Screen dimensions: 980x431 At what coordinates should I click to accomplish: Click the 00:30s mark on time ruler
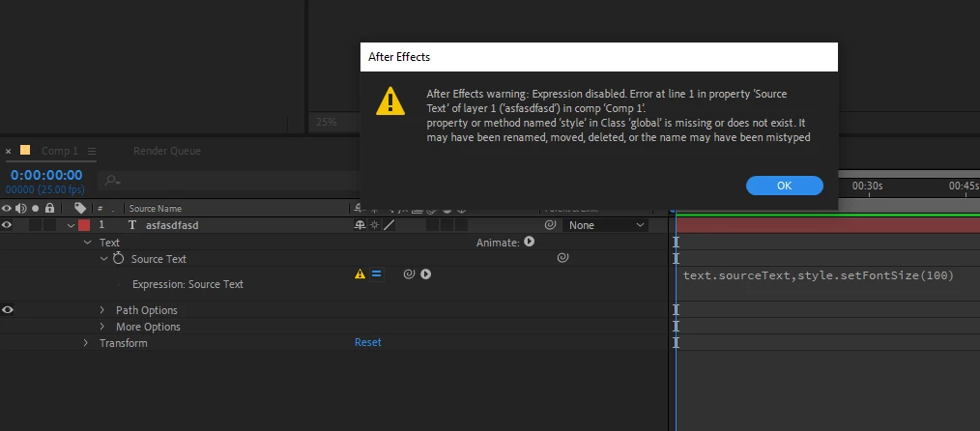[x=868, y=187]
